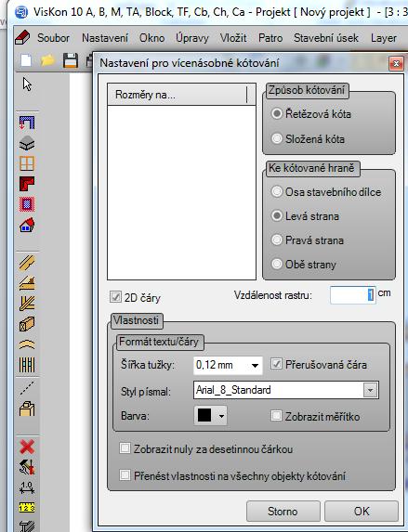Image resolution: width=408 pixels, height=532 pixels.
Task: Select the Pravá strana radio button
Action: point(277,240)
